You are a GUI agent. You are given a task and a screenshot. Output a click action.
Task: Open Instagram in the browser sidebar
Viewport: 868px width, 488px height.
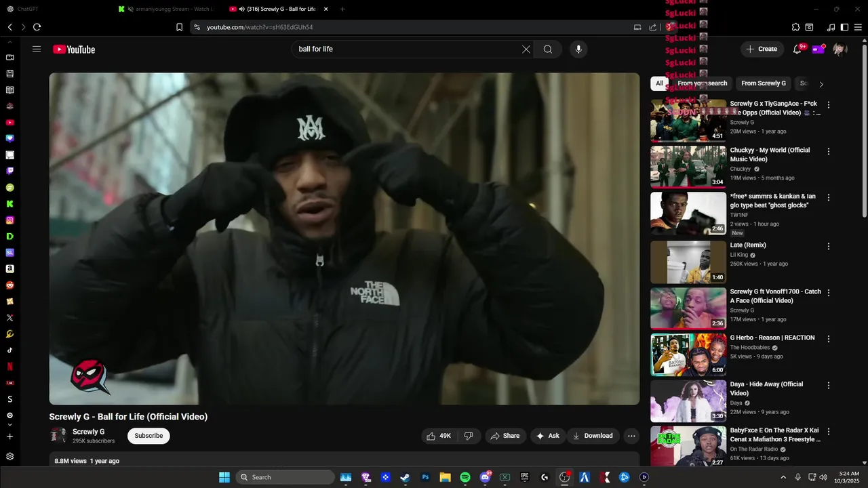click(10, 220)
